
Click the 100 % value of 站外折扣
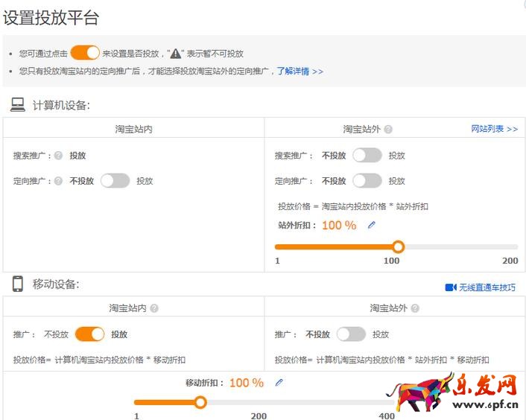[339, 225]
